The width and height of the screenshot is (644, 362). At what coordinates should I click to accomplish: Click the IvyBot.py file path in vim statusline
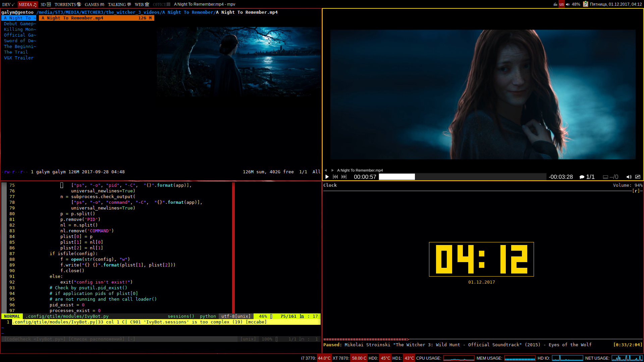(67, 316)
